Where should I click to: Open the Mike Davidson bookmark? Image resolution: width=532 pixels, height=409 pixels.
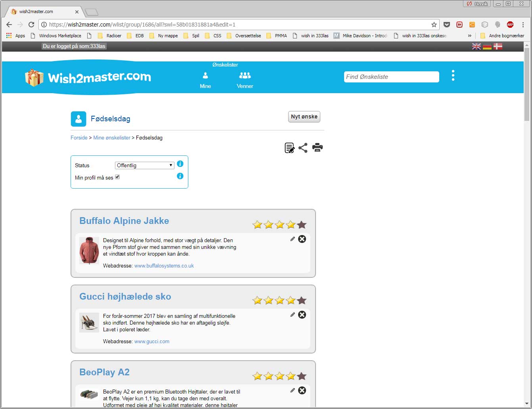pos(360,36)
